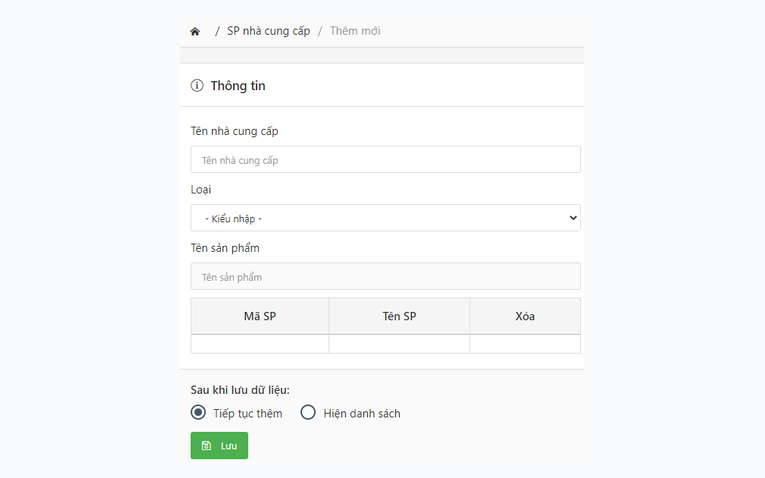Image resolution: width=765 pixels, height=478 pixels.
Task: Click the Tên nhà cung cấp label
Action: (x=234, y=131)
